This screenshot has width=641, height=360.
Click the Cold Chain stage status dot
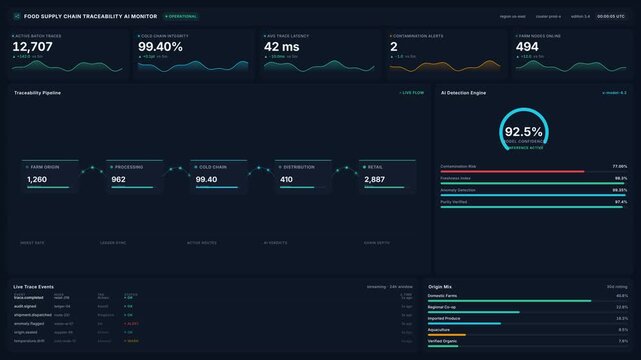tap(196, 167)
